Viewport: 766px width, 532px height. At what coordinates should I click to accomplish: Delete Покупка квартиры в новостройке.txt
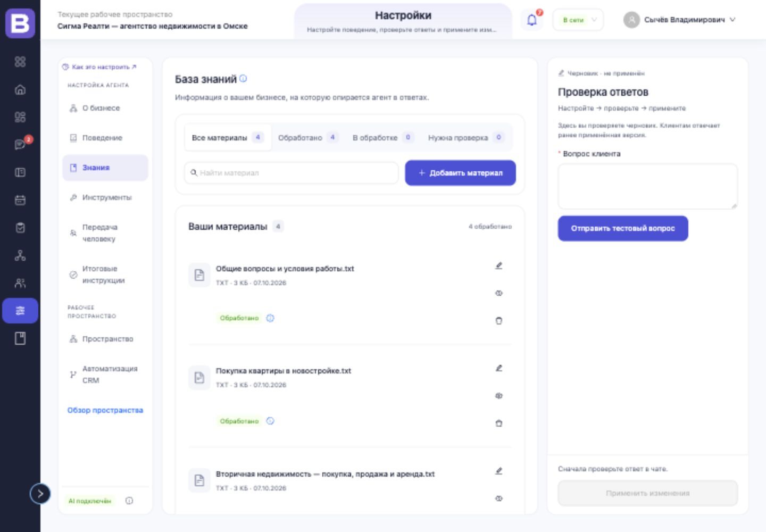click(x=499, y=423)
